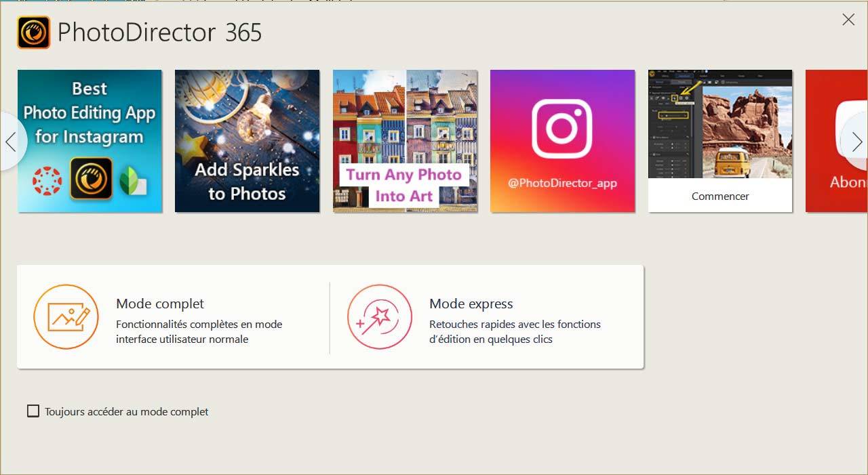Click the Toujours accéder au mode complet label

point(126,411)
